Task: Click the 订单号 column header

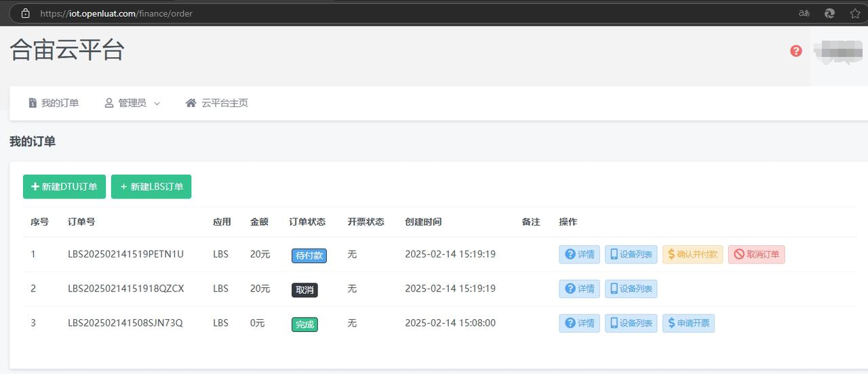Action: tap(81, 222)
